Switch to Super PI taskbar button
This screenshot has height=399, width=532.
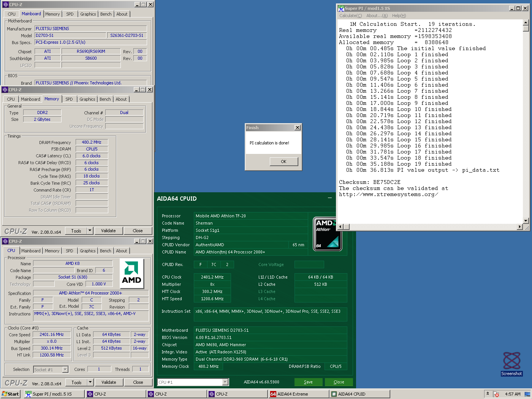[54, 394]
